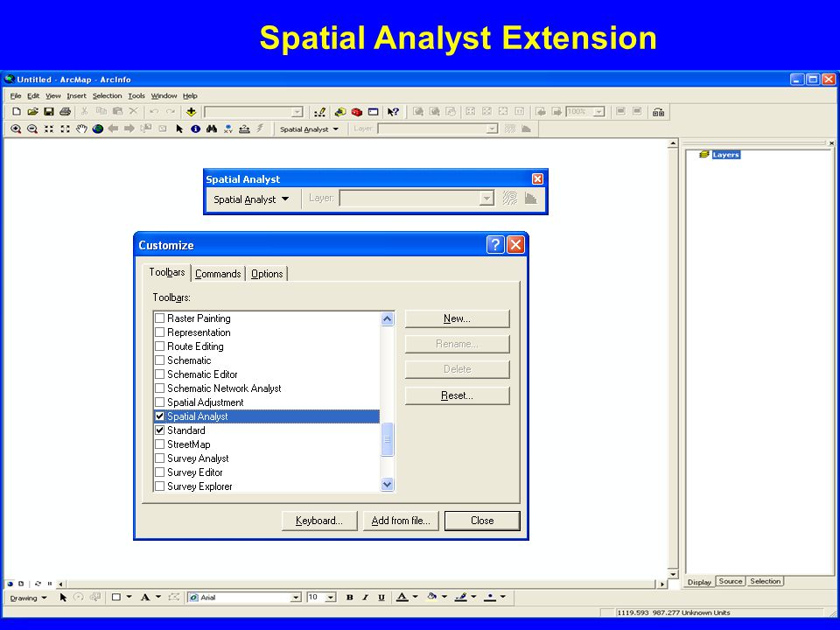The width and height of the screenshot is (840, 630).
Task: Click the Fill Color bucket swatch
Action: pos(431,597)
